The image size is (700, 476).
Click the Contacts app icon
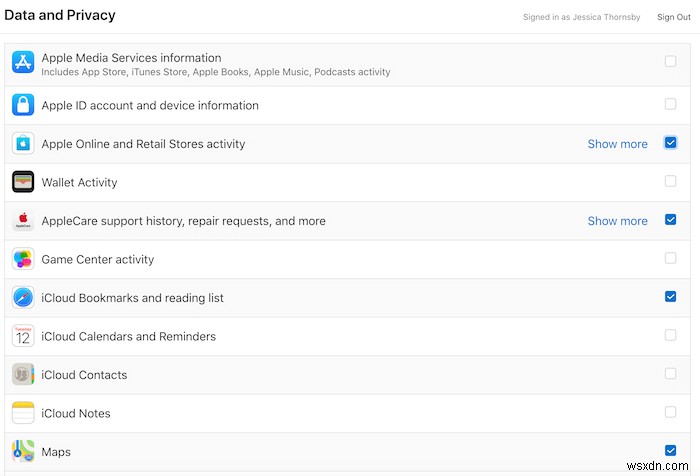pos(23,374)
